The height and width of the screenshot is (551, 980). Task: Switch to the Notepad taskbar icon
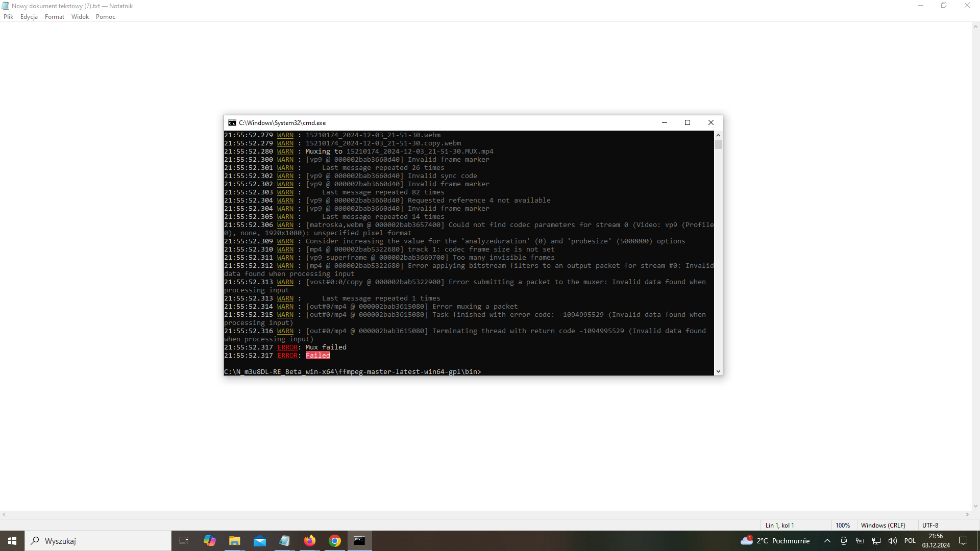point(284,541)
